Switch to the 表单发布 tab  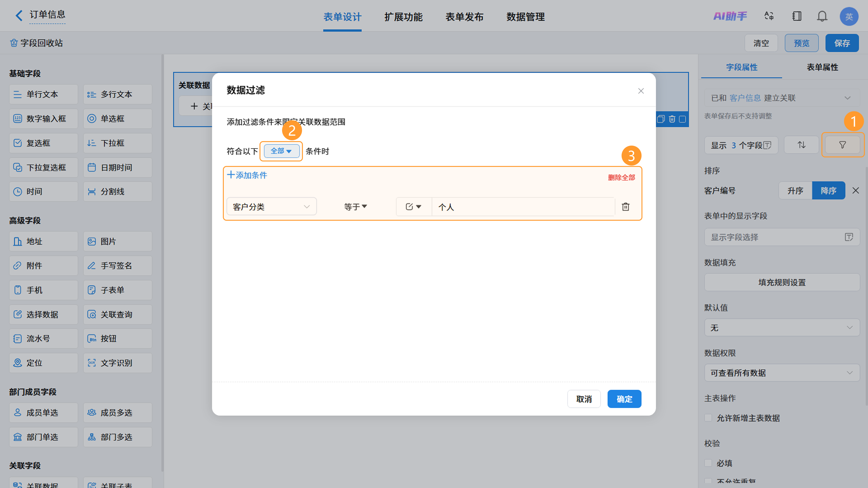pyautogui.click(x=464, y=17)
